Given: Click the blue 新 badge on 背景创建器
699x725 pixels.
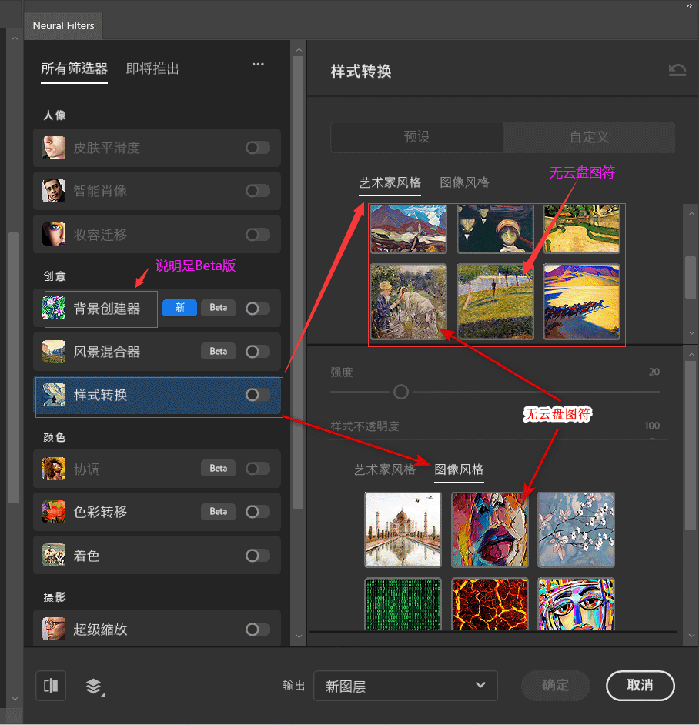Looking at the screenshot, I should pos(179,307).
